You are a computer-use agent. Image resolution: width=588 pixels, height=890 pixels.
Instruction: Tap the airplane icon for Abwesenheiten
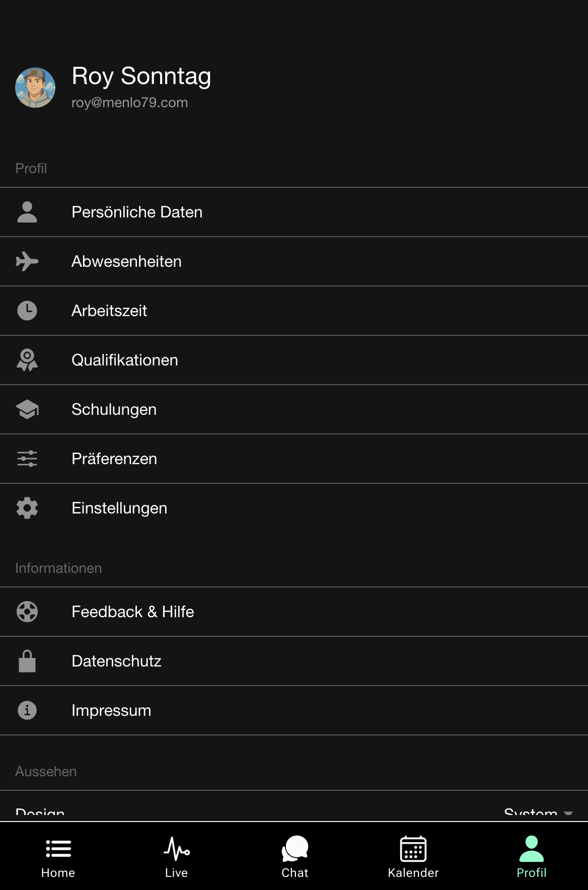pos(27,261)
